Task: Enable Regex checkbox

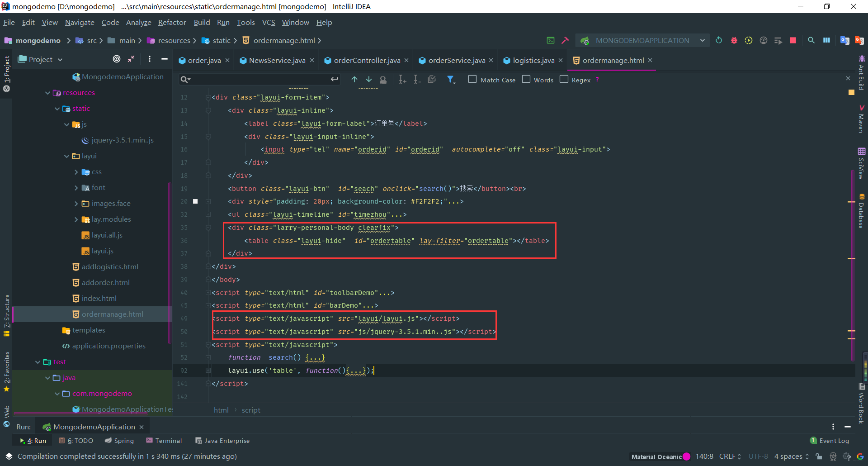Action: [564, 79]
